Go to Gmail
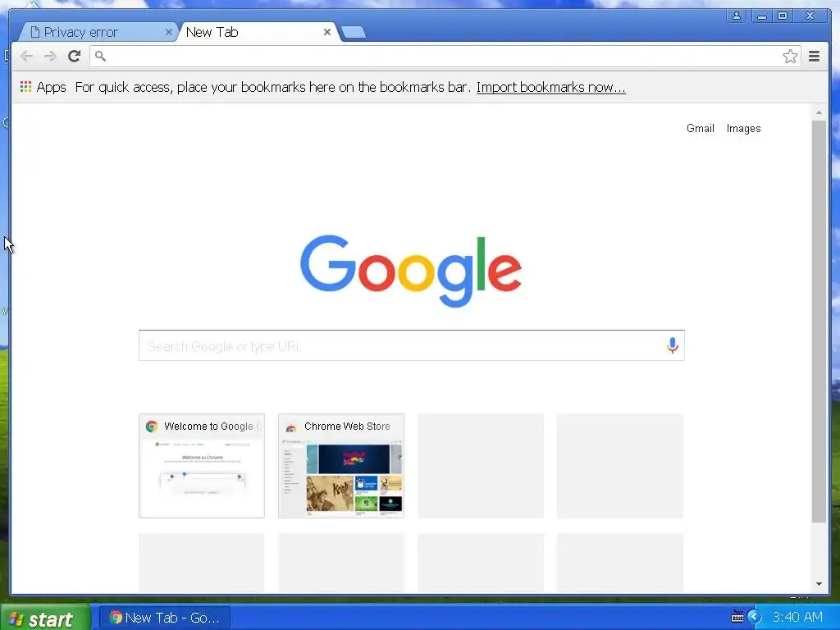 [701, 129]
